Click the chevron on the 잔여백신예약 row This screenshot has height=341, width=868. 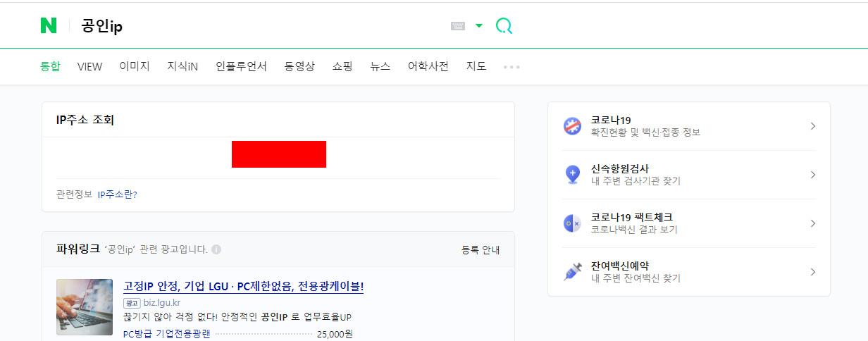click(x=812, y=272)
